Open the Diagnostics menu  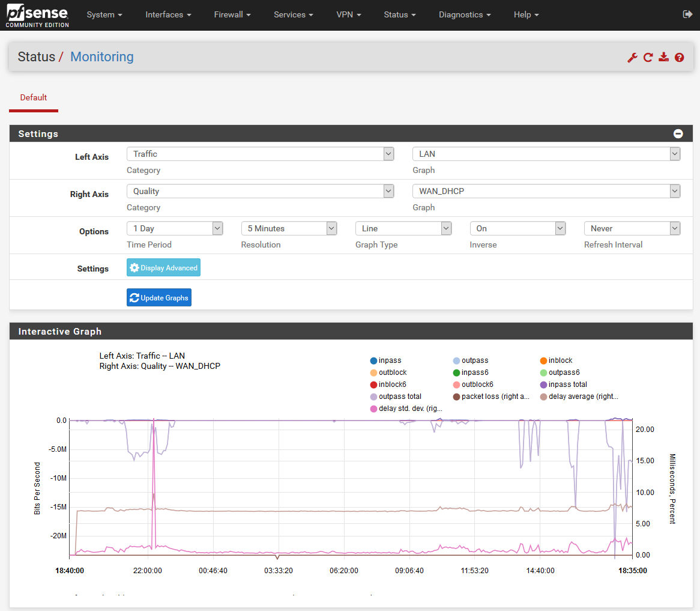coord(465,14)
